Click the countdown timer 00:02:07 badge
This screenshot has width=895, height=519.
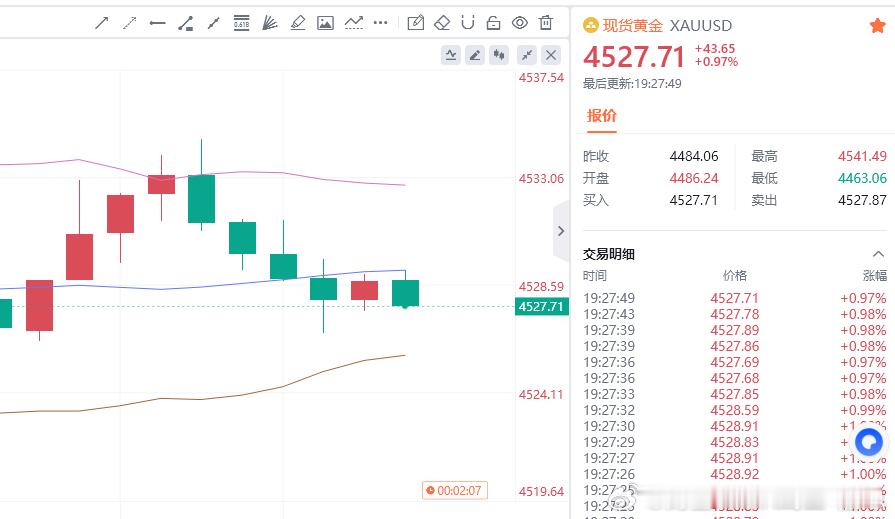[x=455, y=490]
